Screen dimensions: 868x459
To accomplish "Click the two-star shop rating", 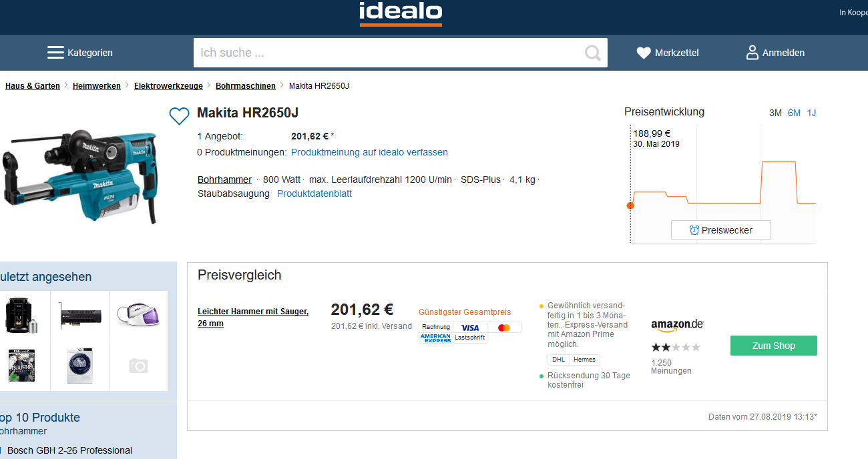I will pyautogui.click(x=676, y=348).
